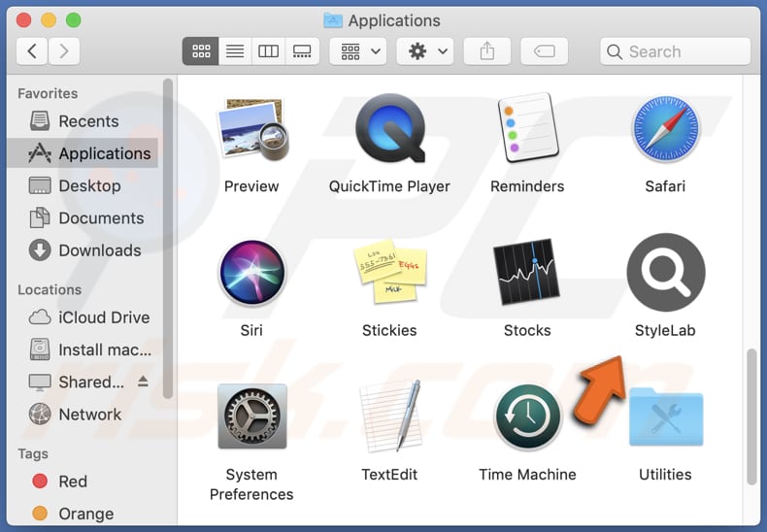Click the Safari name label

[665, 186]
